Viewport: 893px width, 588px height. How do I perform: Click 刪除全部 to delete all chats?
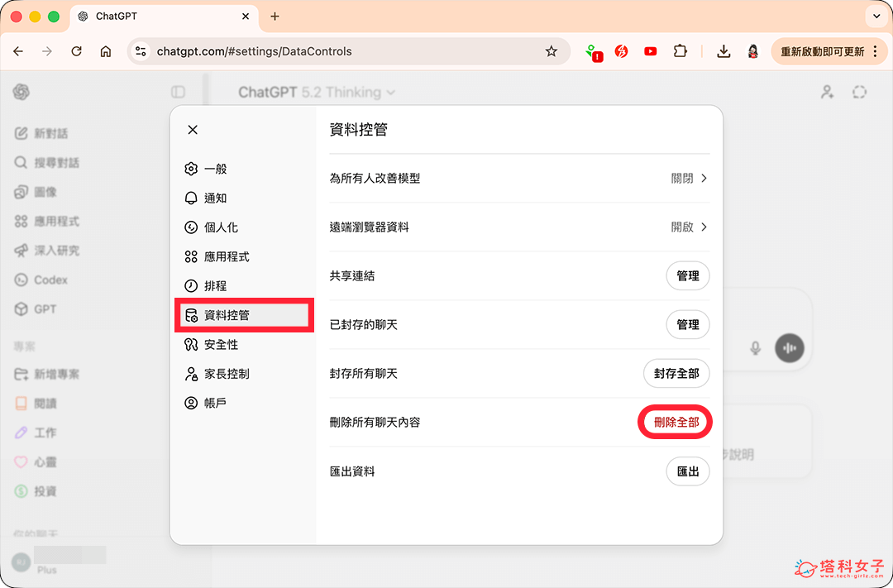point(675,422)
